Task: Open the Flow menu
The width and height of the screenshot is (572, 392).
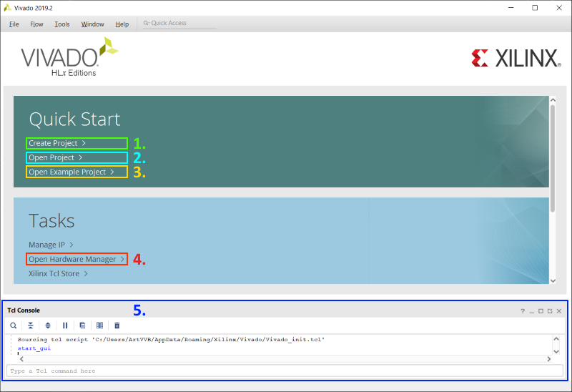Action: point(36,24)
